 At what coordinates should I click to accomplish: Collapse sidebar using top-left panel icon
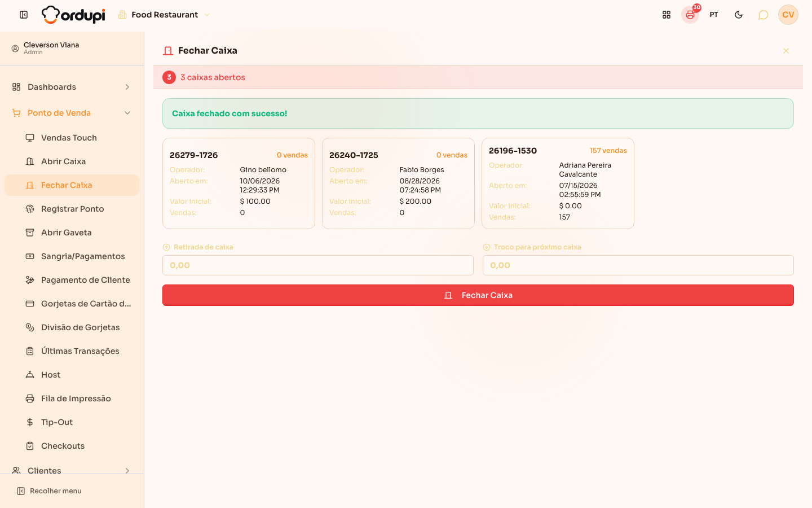(24, 15)
